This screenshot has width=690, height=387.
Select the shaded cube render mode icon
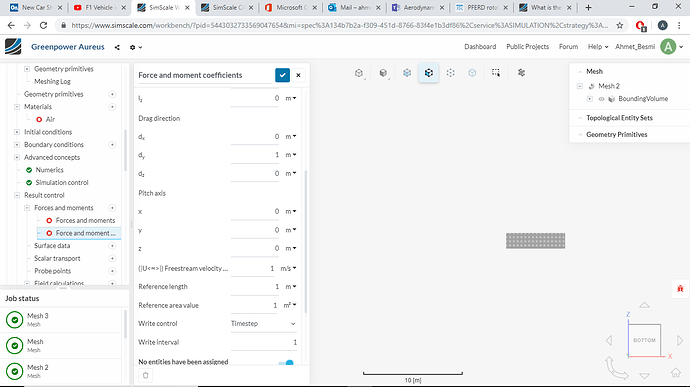point(383,73)
